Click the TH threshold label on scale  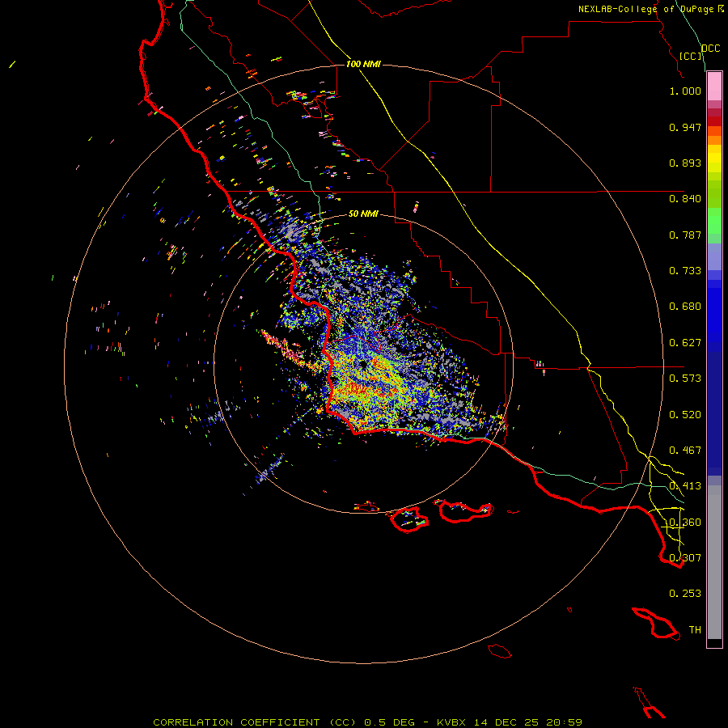click(x=695, y=630)
